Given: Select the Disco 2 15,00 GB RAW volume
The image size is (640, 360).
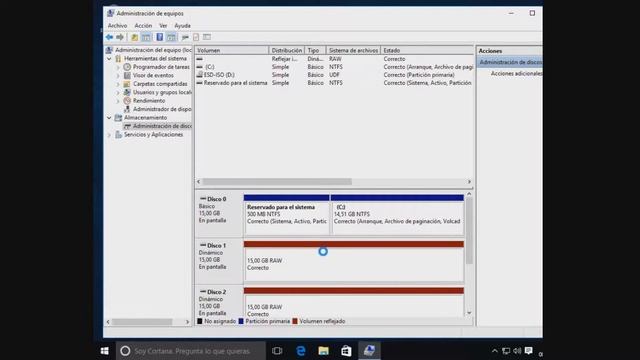Looking at the screenshot, I should pos(354,303).
